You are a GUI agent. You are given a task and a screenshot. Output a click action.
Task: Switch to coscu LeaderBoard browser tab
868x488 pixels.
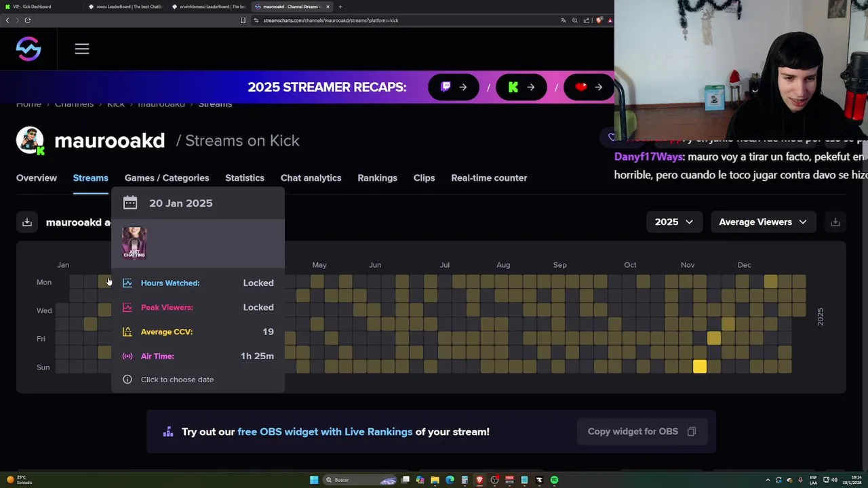[x=125, y=7]
